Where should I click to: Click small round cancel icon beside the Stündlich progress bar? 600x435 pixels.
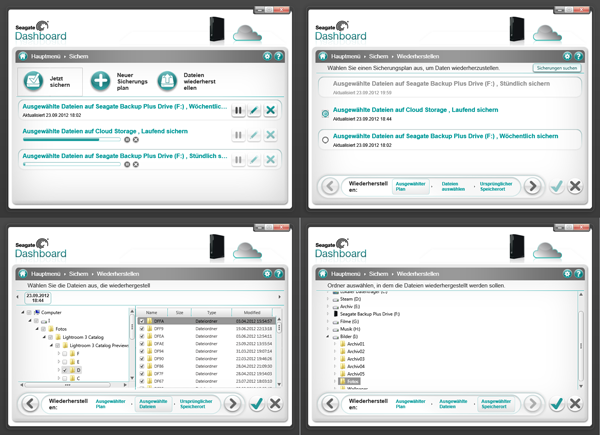pyautogui.click(x=135, y=165)
